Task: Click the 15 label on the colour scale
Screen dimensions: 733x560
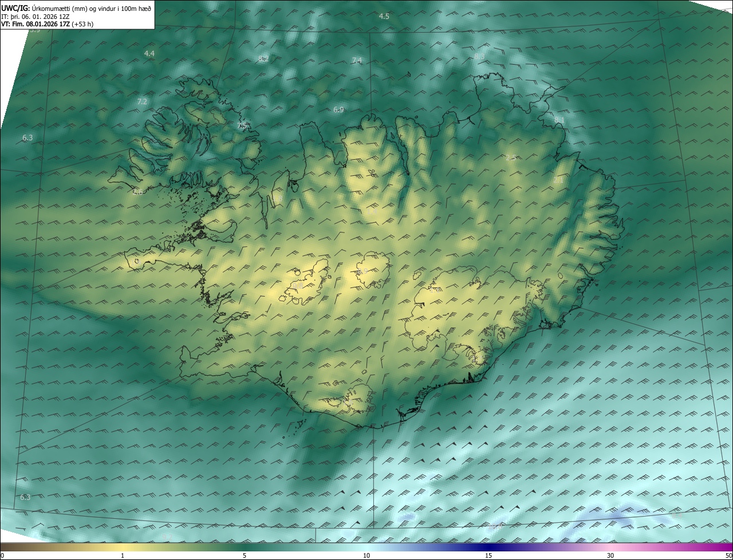Action: click(x=488, y=555)
